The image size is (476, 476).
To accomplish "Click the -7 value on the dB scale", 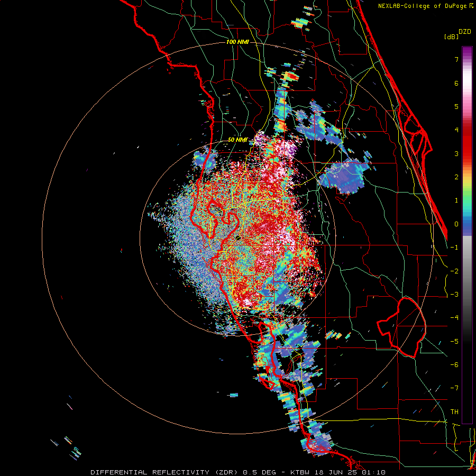I will 454,388.
